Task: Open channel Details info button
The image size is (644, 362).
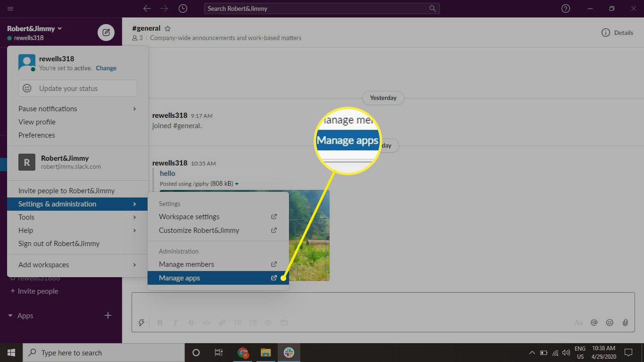Action: [x=617, y=33]
